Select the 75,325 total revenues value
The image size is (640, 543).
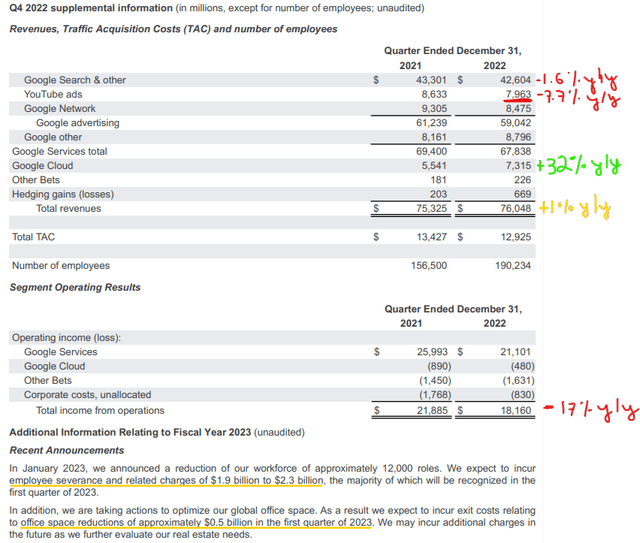pos(431,209)
